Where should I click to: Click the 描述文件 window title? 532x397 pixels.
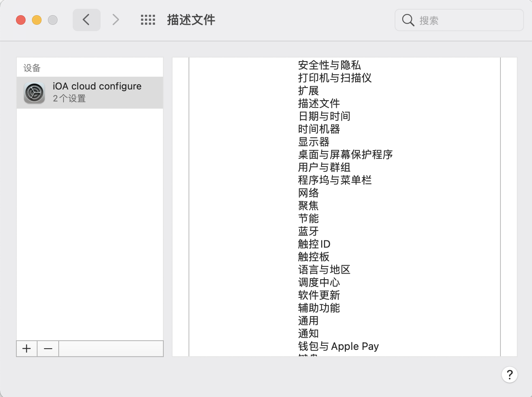point(191,20)
